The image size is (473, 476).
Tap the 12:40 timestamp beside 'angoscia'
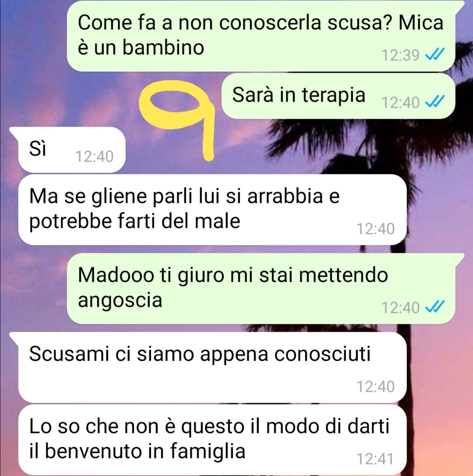(x=400, y=308)
